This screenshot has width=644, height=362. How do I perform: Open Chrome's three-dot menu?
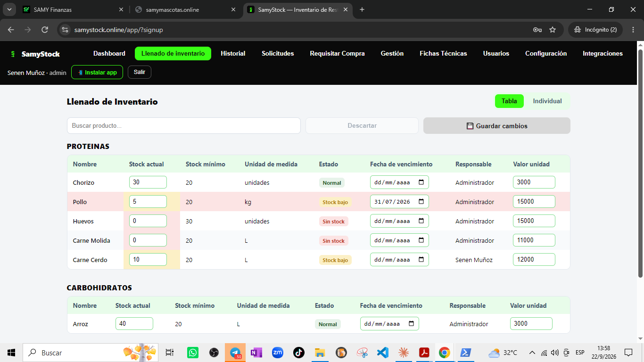click(633, 30)
